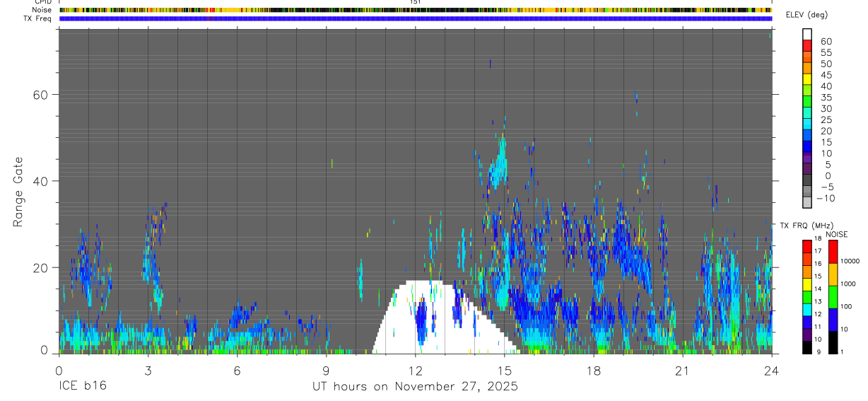The image size is (868, 401).
Task: Click the '45' label on ELEV colorbar
Action: [x=826, y=75]
